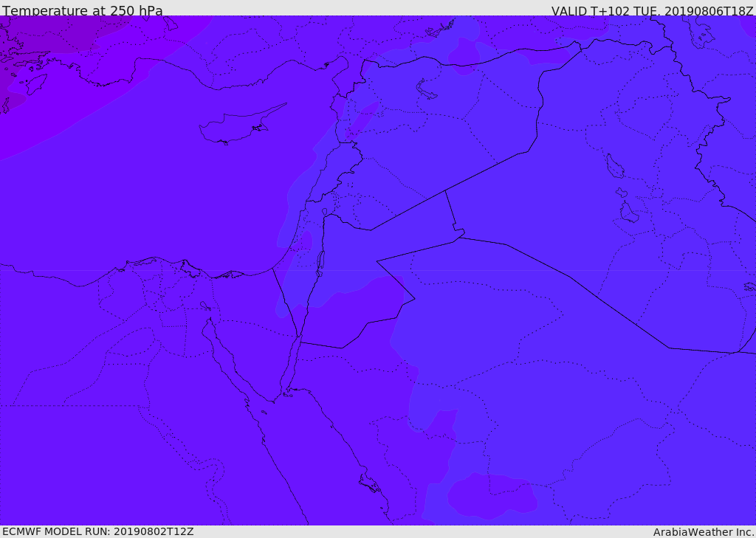
Task: Click the 'ECMWF MODEL RUN: 20190802T12Z' footer text
Action: (x=98, y=531)
